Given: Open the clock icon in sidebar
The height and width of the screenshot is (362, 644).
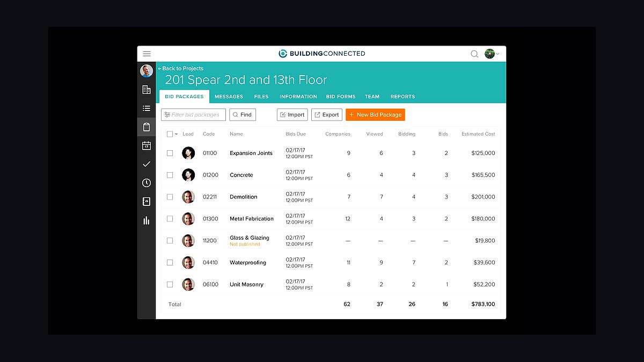Looking at the screenshot, I should click(147, 183).
